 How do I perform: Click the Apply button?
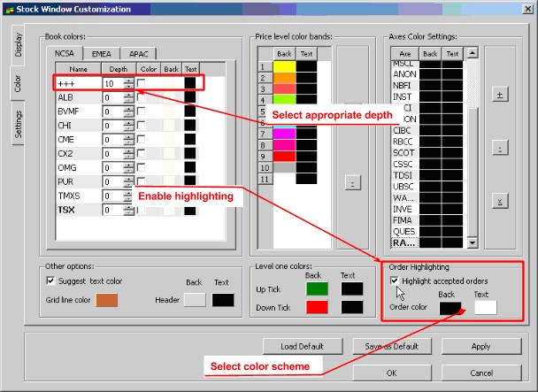[x=480, y=346]
